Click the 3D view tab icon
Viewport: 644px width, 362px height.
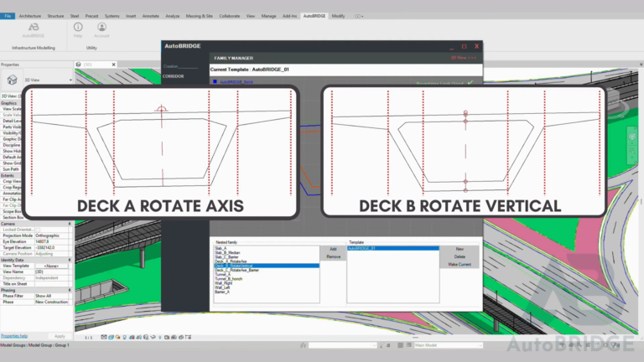79,65
